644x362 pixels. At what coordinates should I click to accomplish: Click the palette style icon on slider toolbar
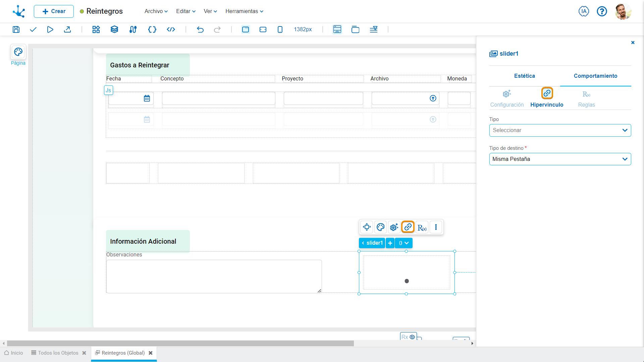point(381,227)
